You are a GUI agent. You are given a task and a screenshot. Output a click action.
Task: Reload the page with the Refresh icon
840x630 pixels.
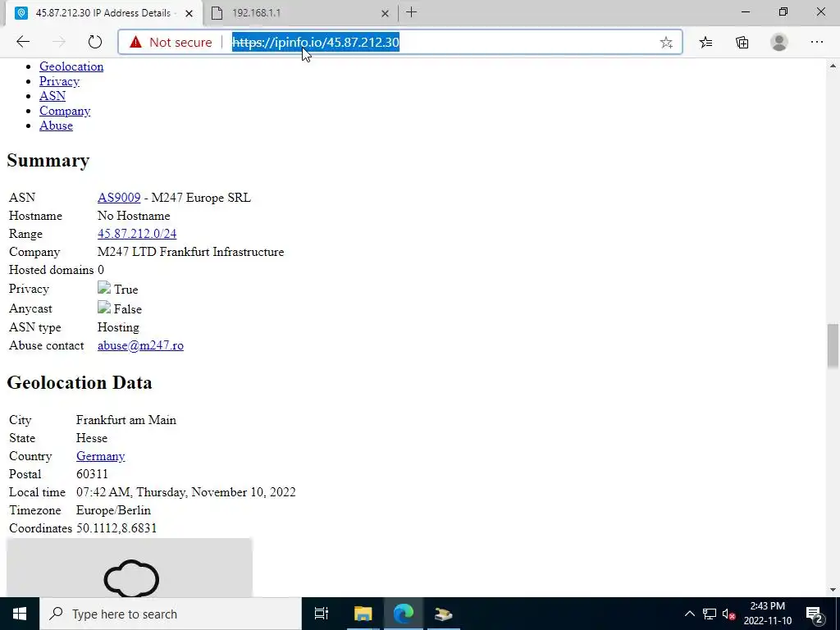95,42
